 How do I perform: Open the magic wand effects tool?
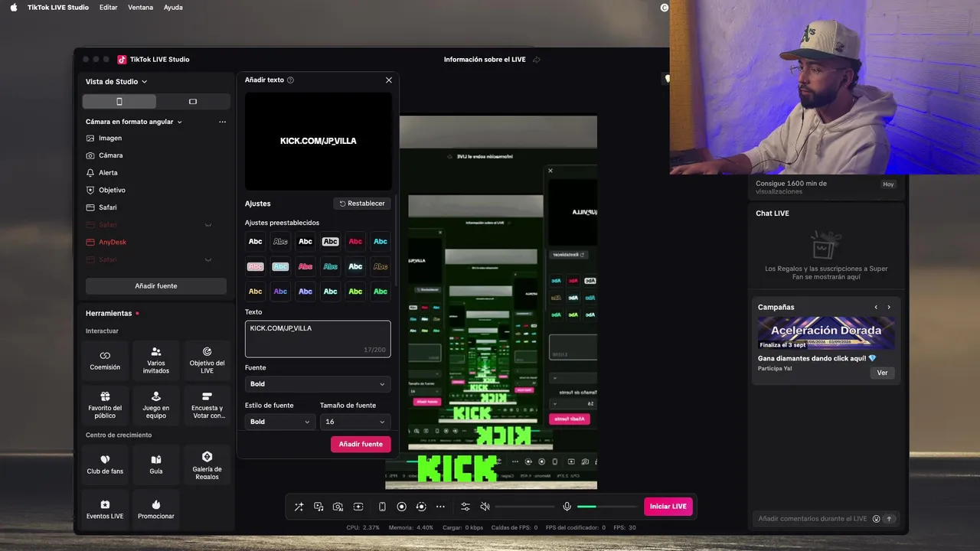click(x=299, y=507)
